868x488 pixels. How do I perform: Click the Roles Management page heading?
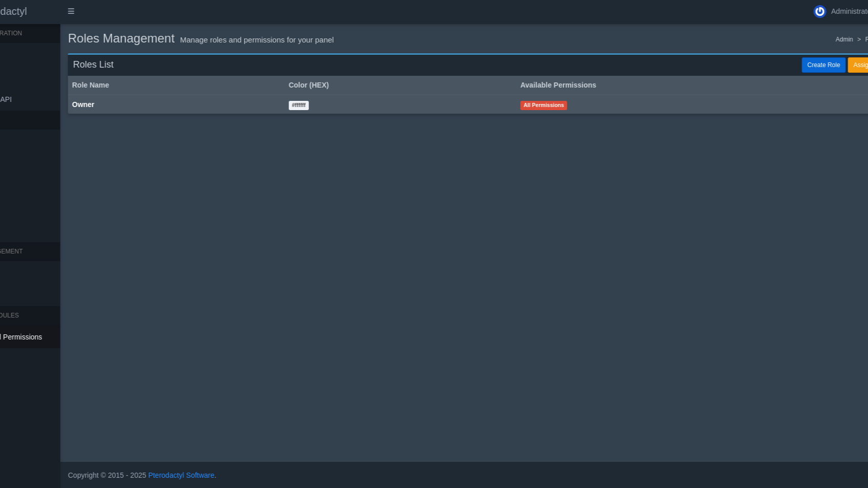[121, 39]
